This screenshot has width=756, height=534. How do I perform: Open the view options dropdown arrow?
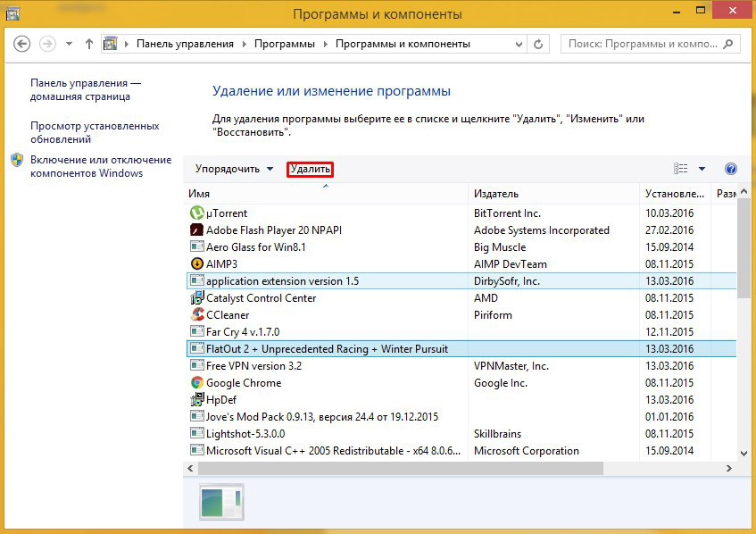pyautogui.click(x=702, y=169)
